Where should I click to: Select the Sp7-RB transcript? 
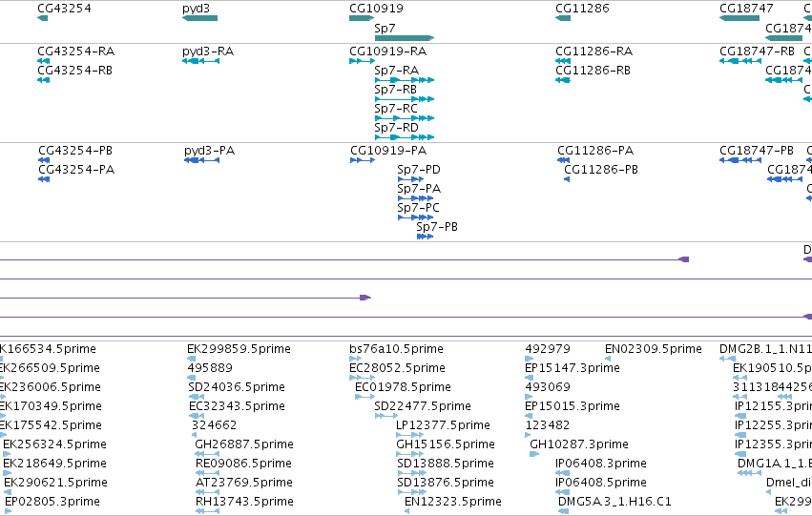tap(396, 90)
